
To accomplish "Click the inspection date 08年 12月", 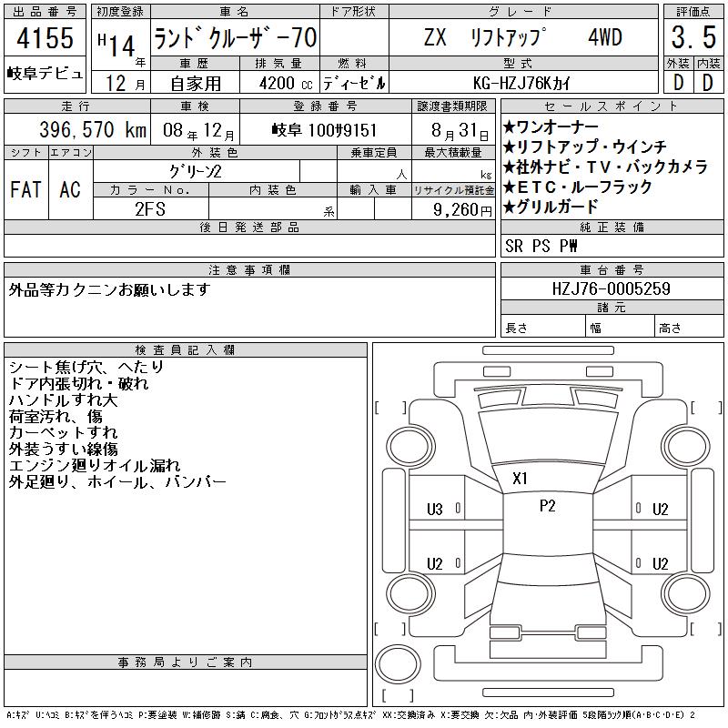I will pos(198,130).
